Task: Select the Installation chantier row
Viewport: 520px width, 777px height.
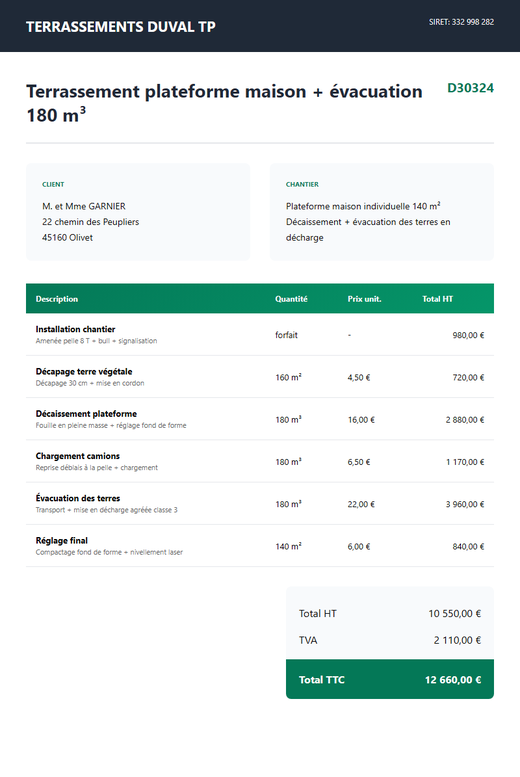Action: [x=260, y=334]
